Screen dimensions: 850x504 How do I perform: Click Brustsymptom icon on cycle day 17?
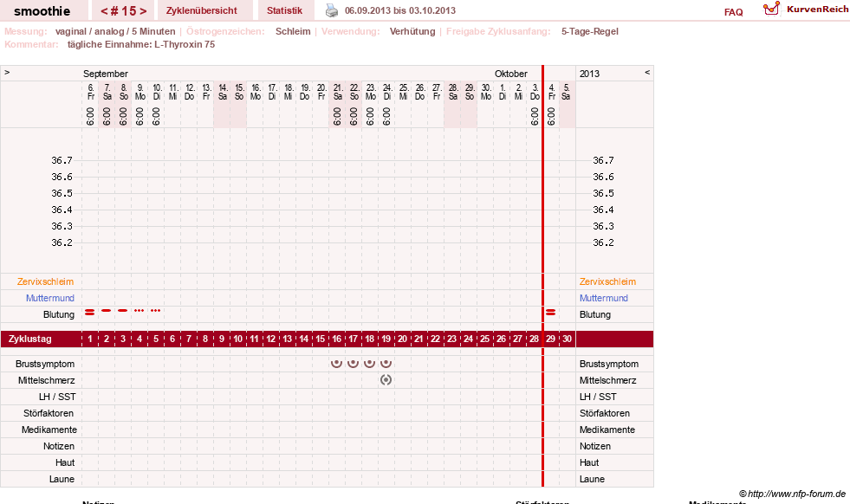(353, 364)
